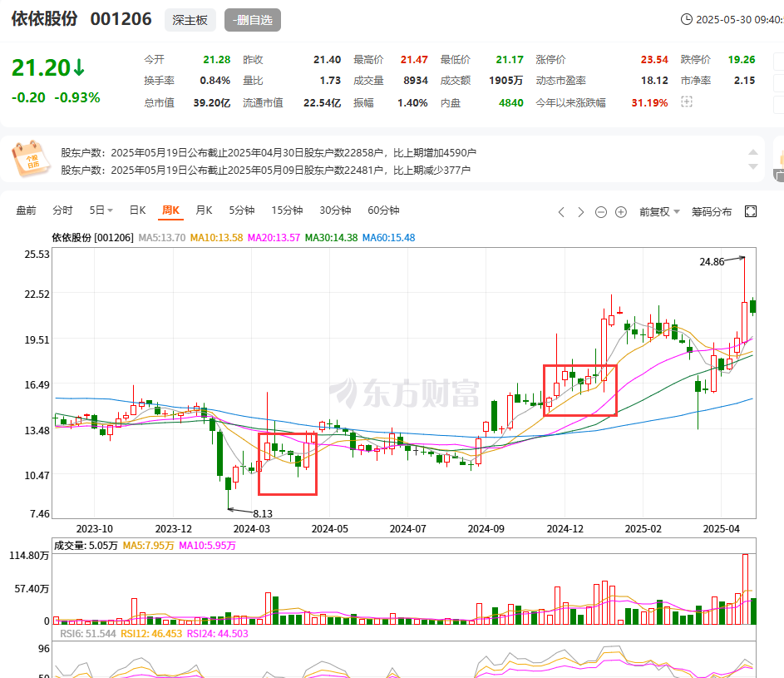Click 换手率 value 0.84%

coord(215,81)
